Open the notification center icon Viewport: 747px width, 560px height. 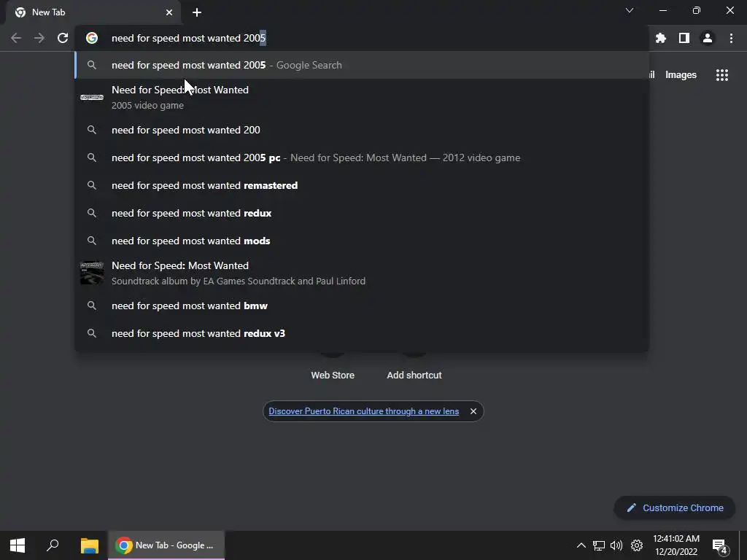point(719,545)
